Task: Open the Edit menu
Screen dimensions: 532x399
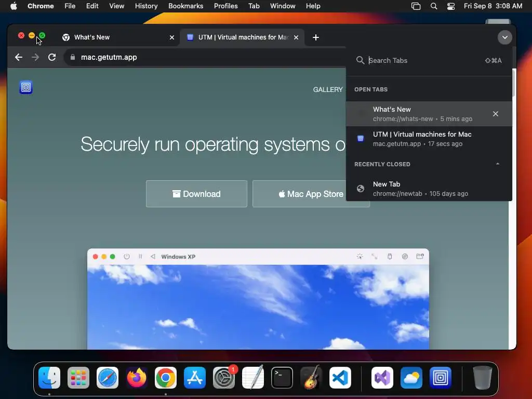Action: click(x=92, y=6)
